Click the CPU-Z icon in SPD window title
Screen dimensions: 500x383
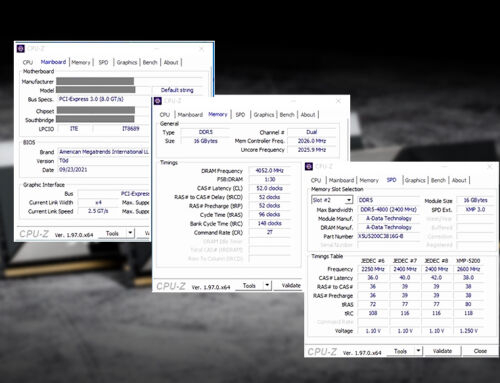(x=309, y=166)
